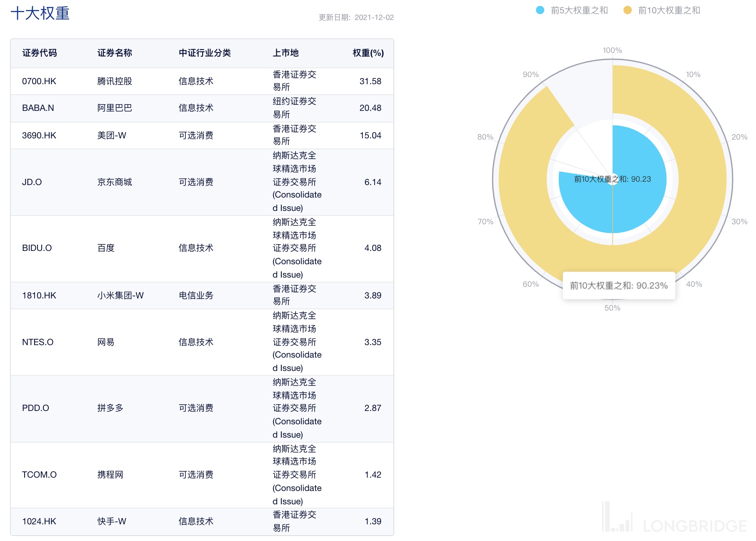The image size is (756, 541).
Task: Click the 携程网 security name
Action: (x=110, y=475)
